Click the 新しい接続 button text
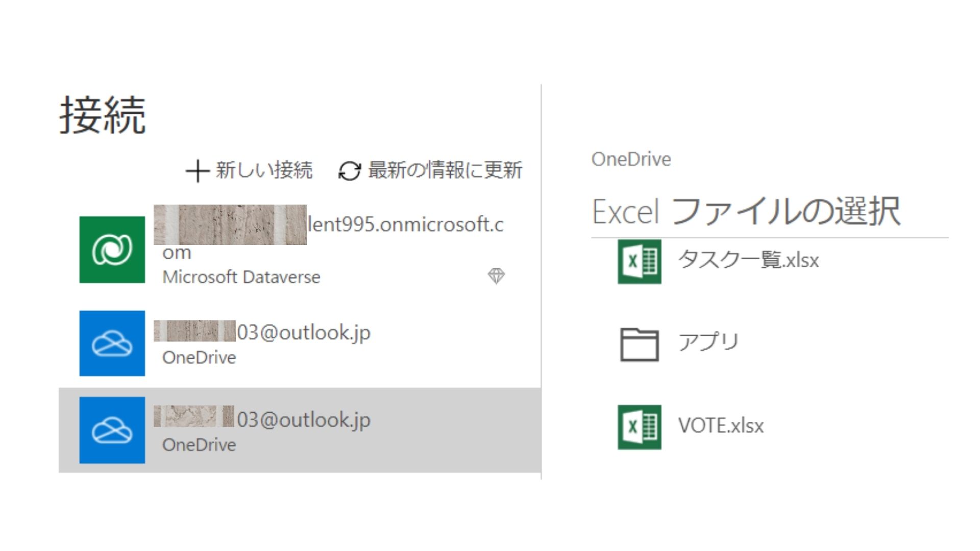The image size is (980, 551). (263, 170)
